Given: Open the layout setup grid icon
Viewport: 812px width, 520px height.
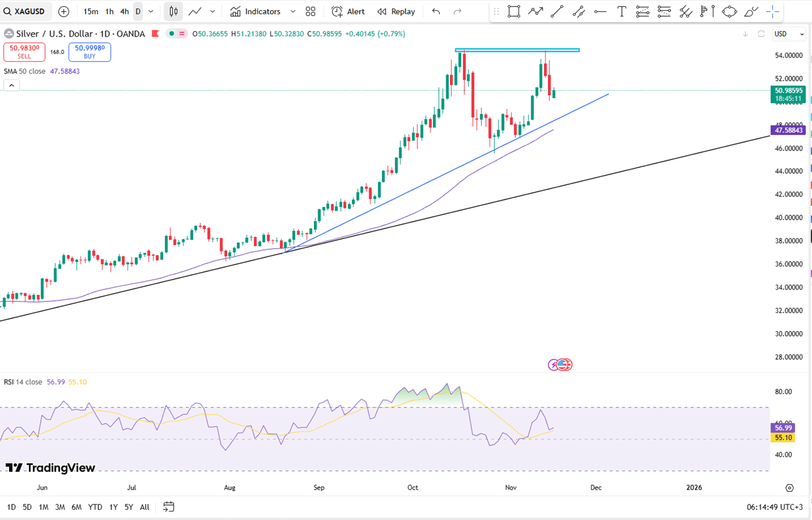Looking at the screenshot, I should [310, 11].
